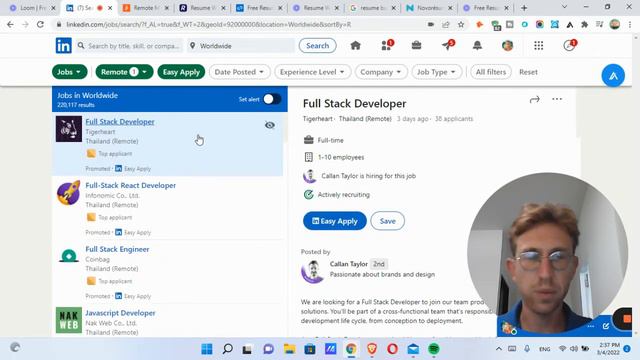The image size is (640, 360).
Task: Open the Mail app from the taskbar
Action: (x=413, y=349)
